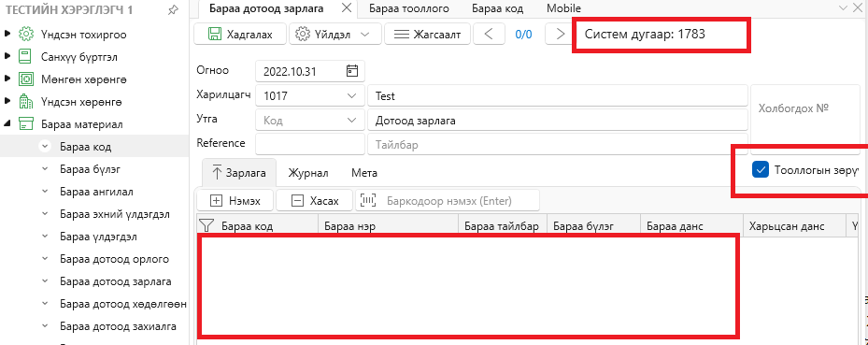Switch to the Mobile tab
This screenshot has width=868, height=345.
(563, 8)
